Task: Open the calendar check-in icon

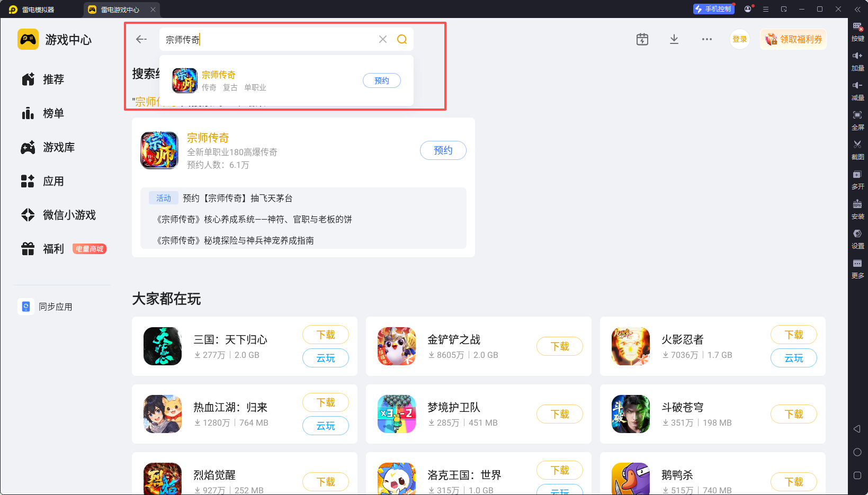Action: pyautogui.click(x=642, y=39)
